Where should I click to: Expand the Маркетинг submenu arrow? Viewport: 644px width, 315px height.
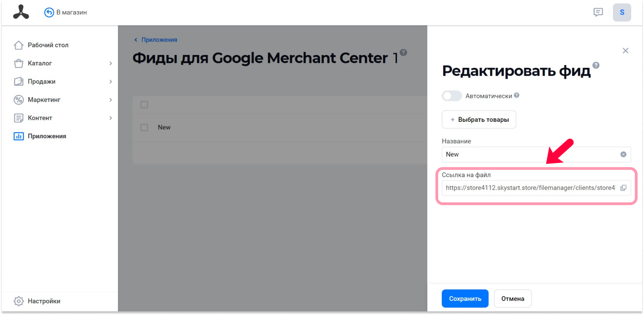click(111, 100)
